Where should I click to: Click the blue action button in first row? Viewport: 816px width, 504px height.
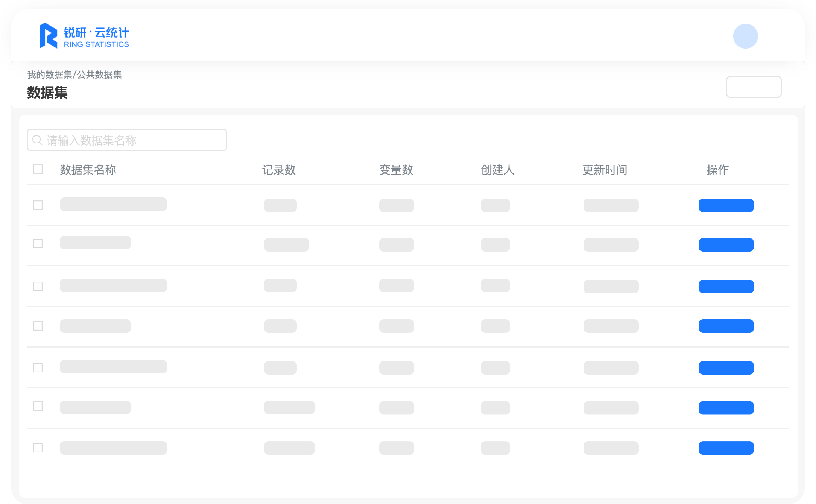coord(726,205)
